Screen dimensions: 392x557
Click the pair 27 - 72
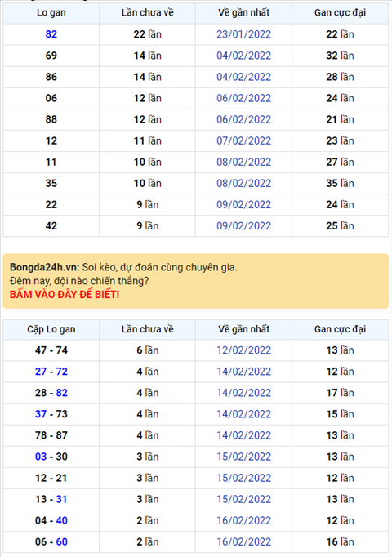[x=51, y=372]
